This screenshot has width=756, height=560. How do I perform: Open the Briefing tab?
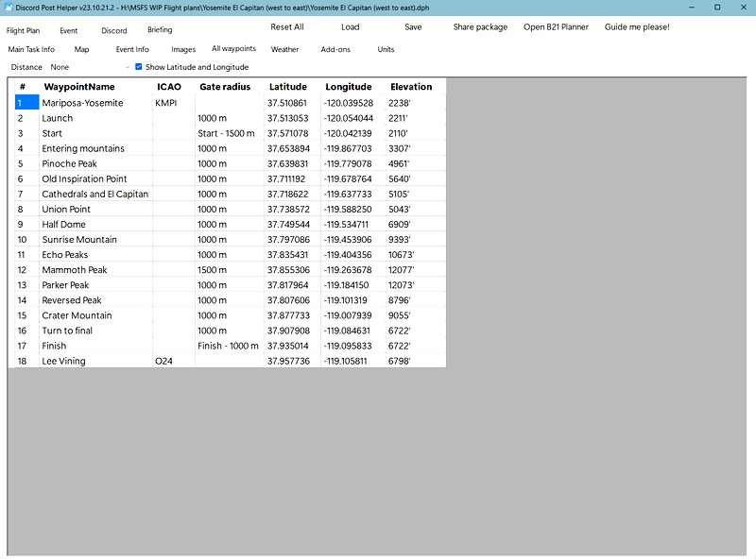(x=159, y=29)
